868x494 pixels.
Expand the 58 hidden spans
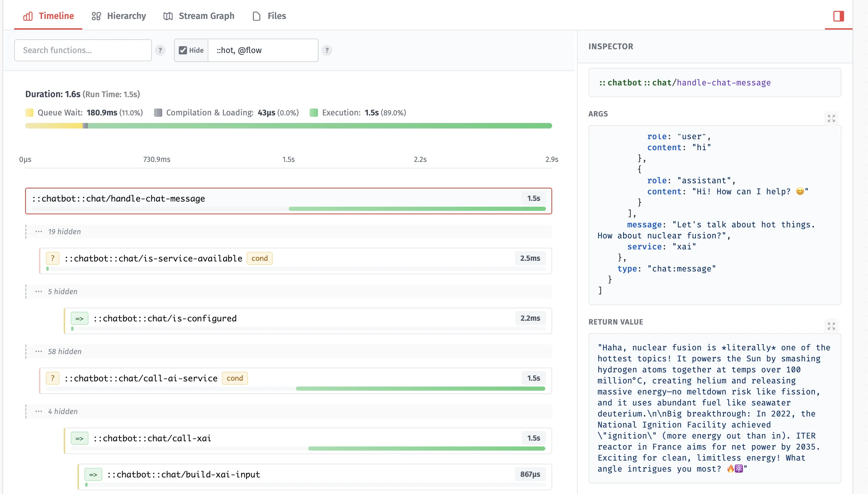tap(65, 352)
